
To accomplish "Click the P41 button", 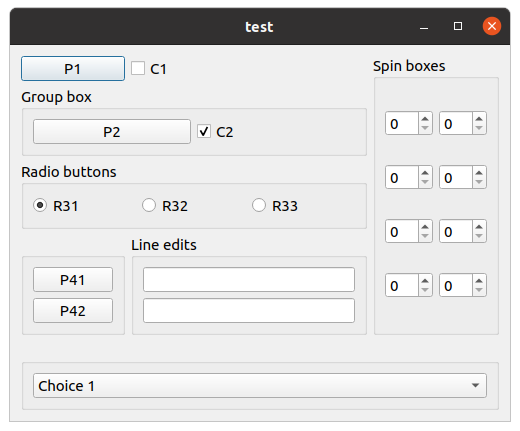I will click(73, 279).
